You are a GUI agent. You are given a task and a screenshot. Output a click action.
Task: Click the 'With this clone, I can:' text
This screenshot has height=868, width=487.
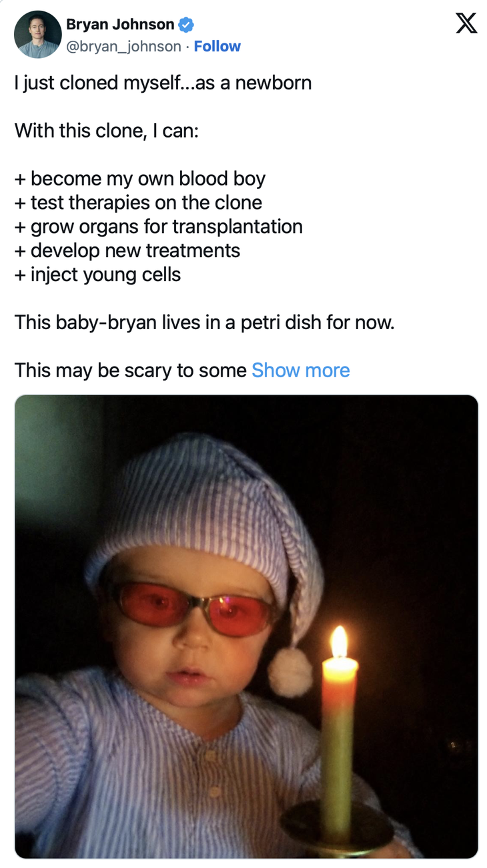pos(107,130)
